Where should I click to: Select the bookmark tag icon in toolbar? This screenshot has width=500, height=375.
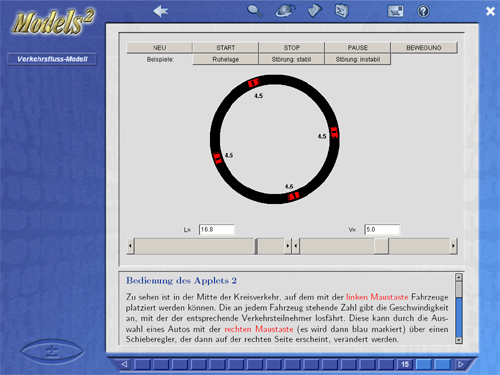click(314, 11)
